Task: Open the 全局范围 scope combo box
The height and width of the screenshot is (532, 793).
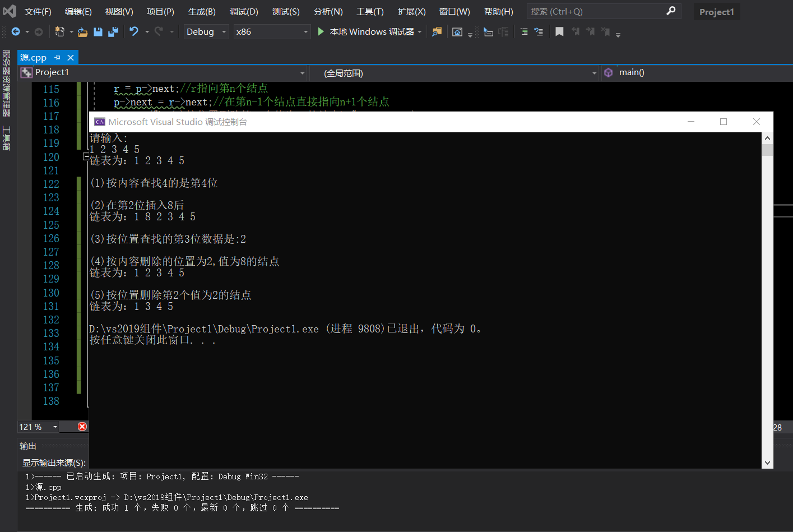Action: click(454, 73)
